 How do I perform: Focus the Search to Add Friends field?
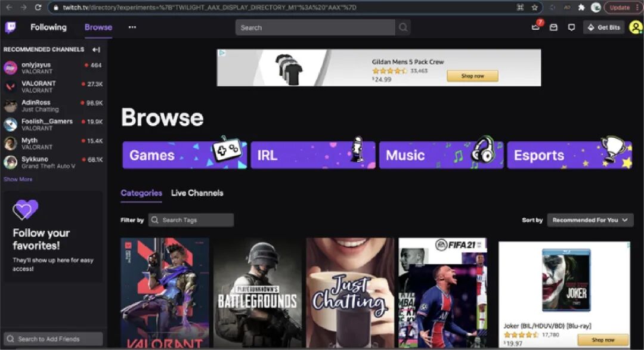pyautogui.click(x=54, y=339)
